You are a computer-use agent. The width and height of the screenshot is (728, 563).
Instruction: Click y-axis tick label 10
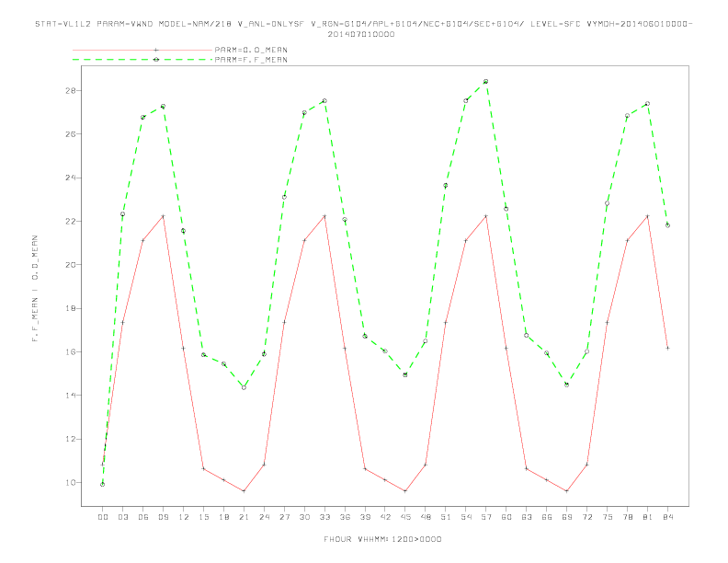tap(71, 483)
